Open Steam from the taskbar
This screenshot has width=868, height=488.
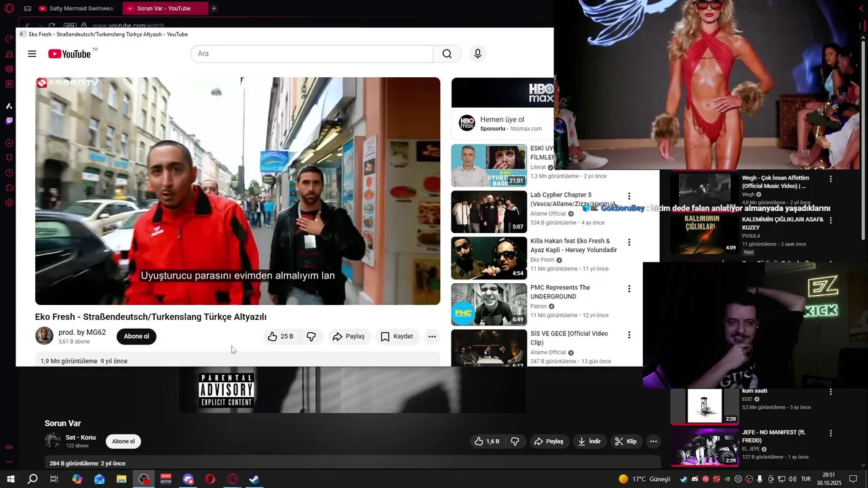[254, 479]
